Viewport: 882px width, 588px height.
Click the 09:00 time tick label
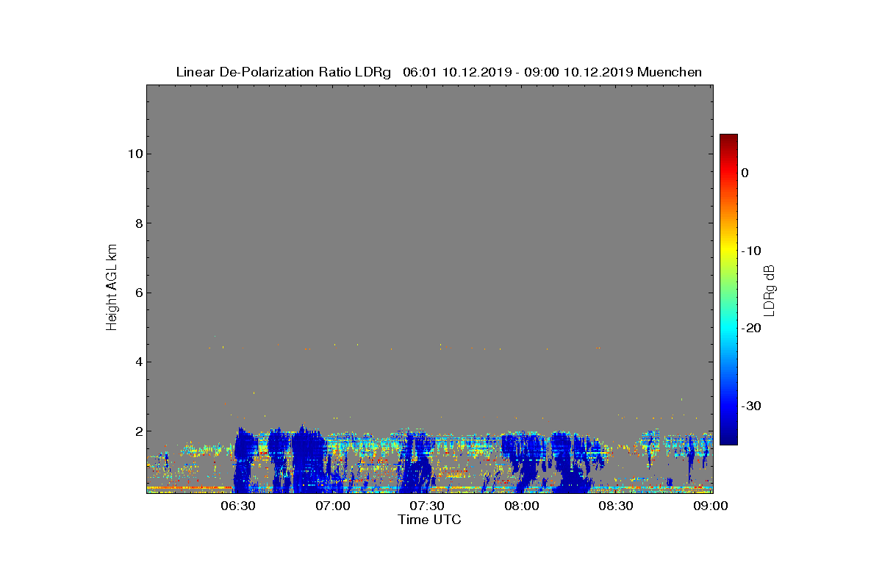711,506
